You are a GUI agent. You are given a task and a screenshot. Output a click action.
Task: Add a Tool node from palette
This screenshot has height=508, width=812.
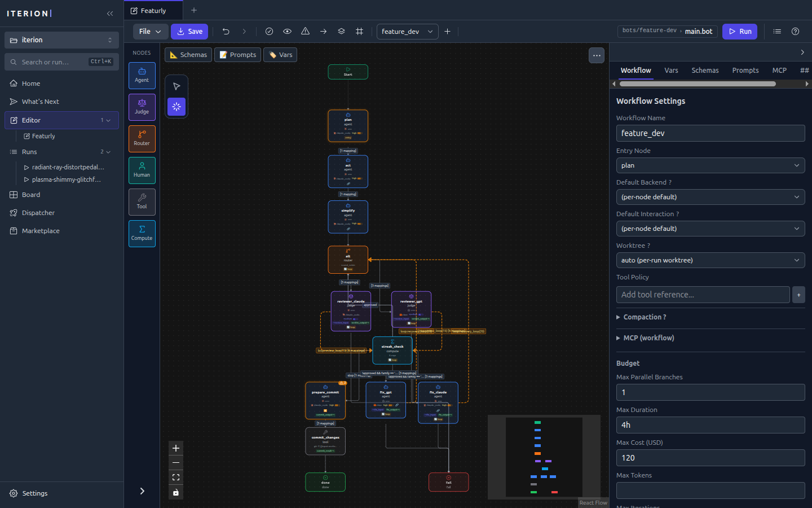point(142,202)
